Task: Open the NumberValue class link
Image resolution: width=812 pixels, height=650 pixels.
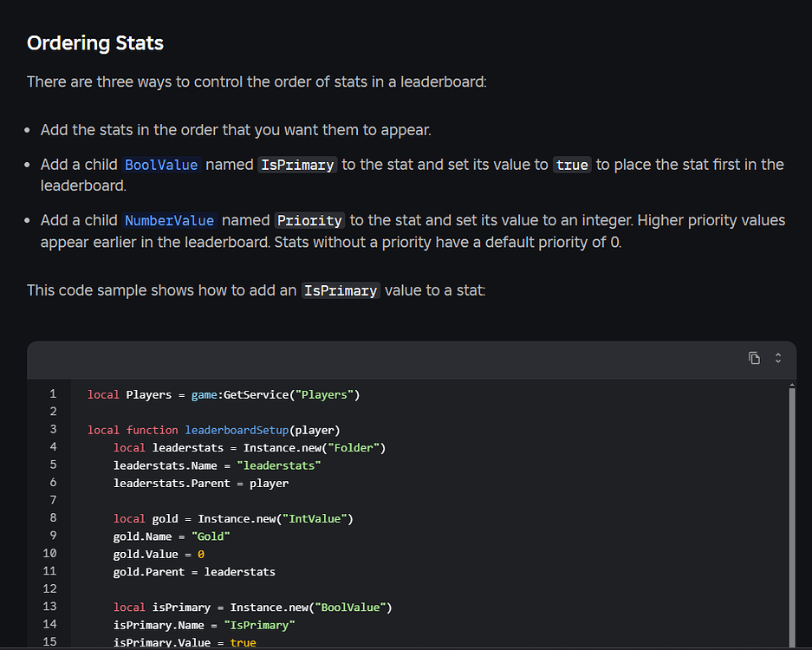Action: 169,220
